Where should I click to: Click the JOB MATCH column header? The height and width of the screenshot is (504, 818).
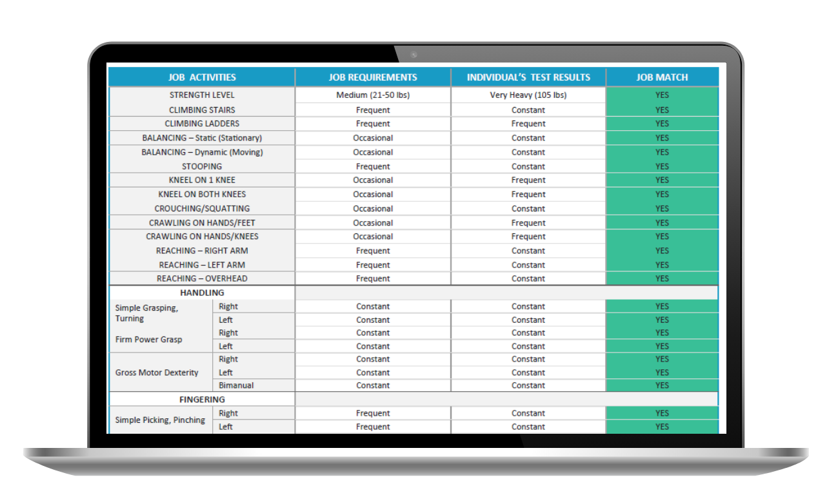click(x=662, y=77)
